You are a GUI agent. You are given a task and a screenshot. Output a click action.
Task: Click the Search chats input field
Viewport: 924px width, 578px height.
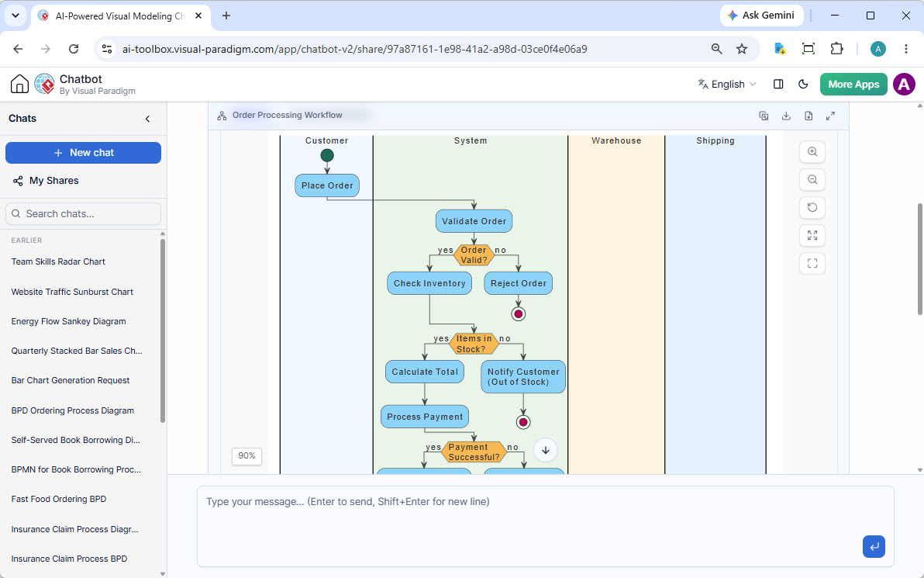(83, 213)
